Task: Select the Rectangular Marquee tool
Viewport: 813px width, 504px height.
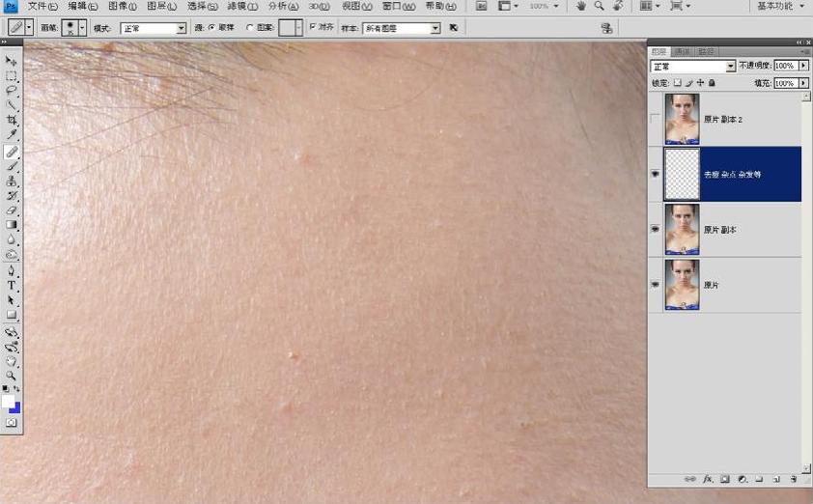Action: (x=11, y=76)
